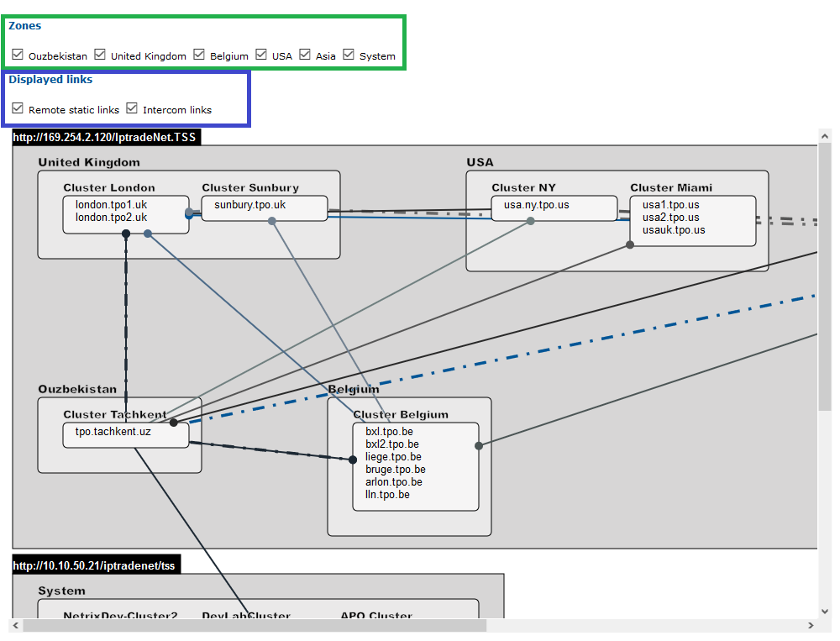Uncheck Remote static links
840x641 pixels.
coord(16,108)
